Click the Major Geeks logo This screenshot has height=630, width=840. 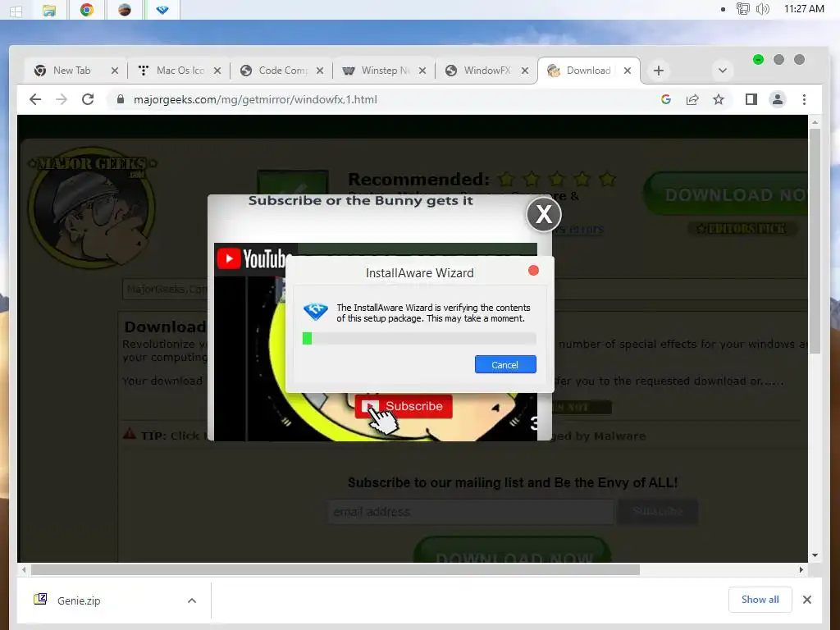point(92,208)
